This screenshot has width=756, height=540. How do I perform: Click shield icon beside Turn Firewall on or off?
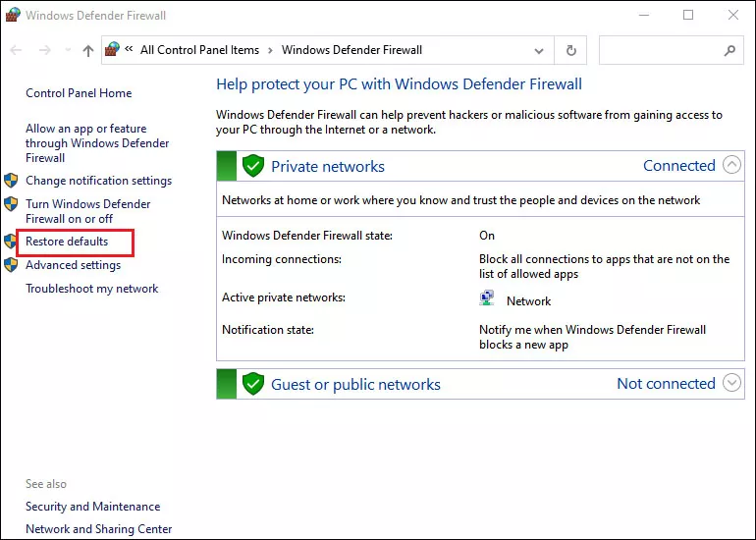point(11,204)
